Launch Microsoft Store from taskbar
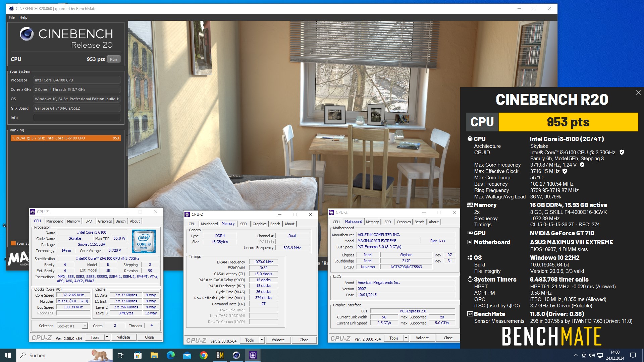Screen dimensions: 644x362 point(138,355)
